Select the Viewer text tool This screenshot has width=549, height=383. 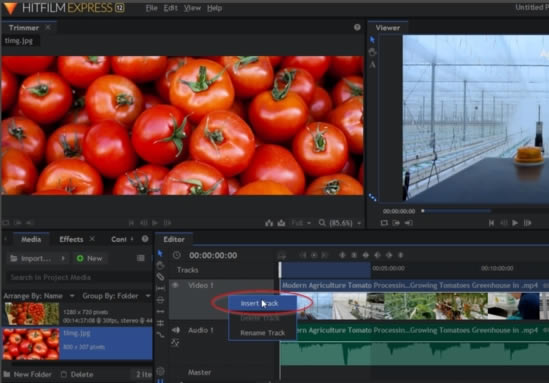pos(373,65)
